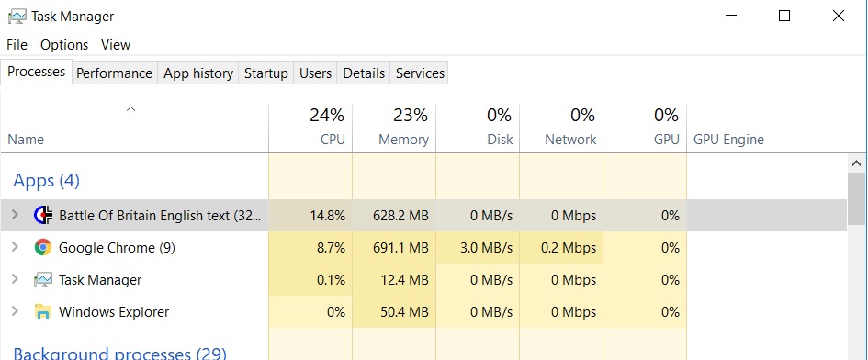Click the scrollbar up arrow
Screen dimensions: 868x360
coord(856,163)
